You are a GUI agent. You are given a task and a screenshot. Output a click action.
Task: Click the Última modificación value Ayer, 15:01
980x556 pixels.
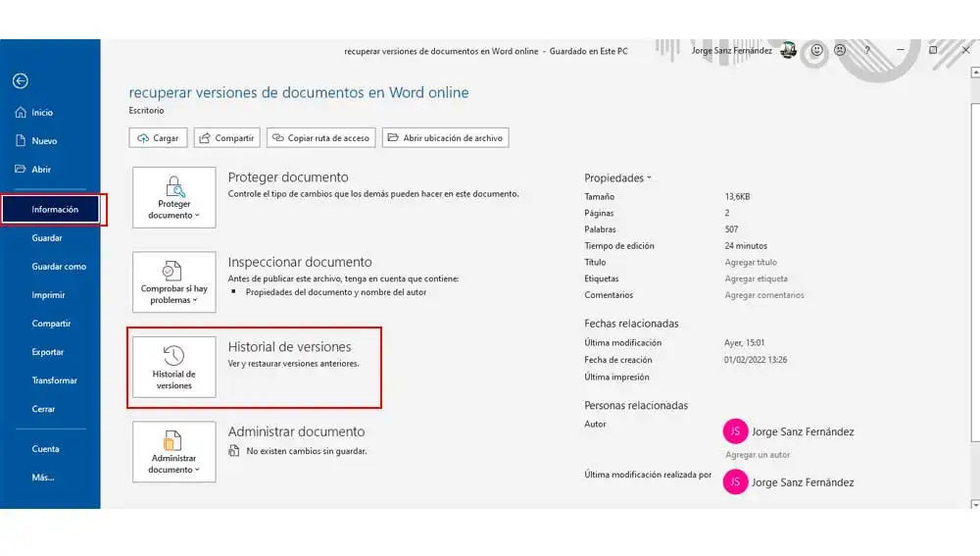745,343
